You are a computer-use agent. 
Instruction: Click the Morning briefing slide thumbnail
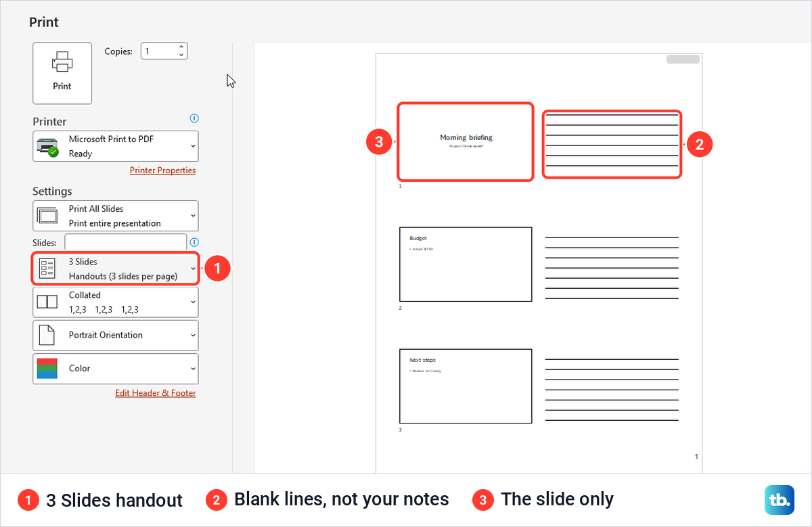(x=466, y=141)
